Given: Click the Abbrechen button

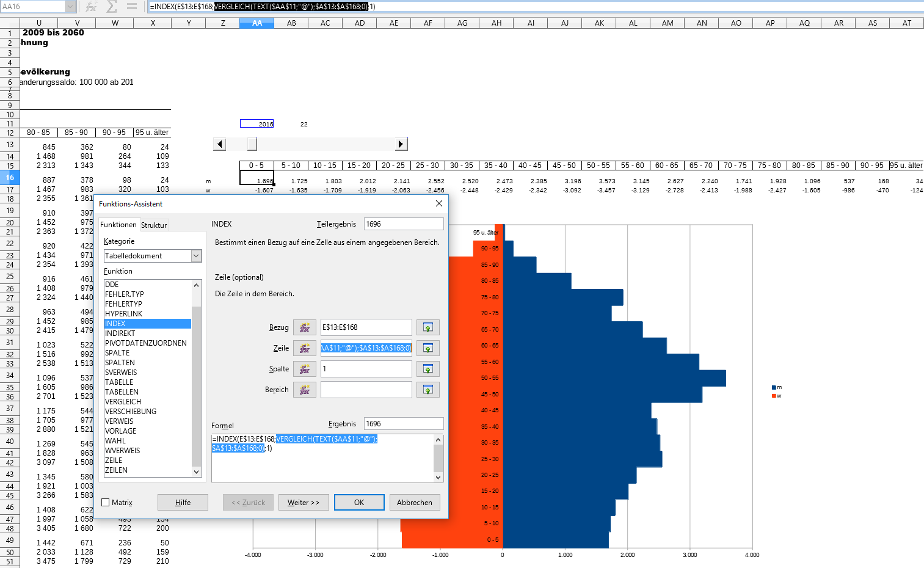Looking at the screenshot, I should click(x=415, y=503).
